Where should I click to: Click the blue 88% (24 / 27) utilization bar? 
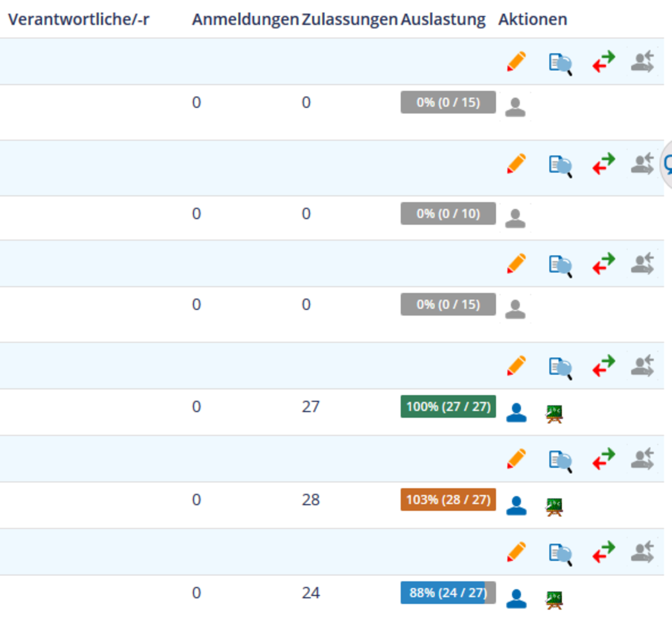448,593
